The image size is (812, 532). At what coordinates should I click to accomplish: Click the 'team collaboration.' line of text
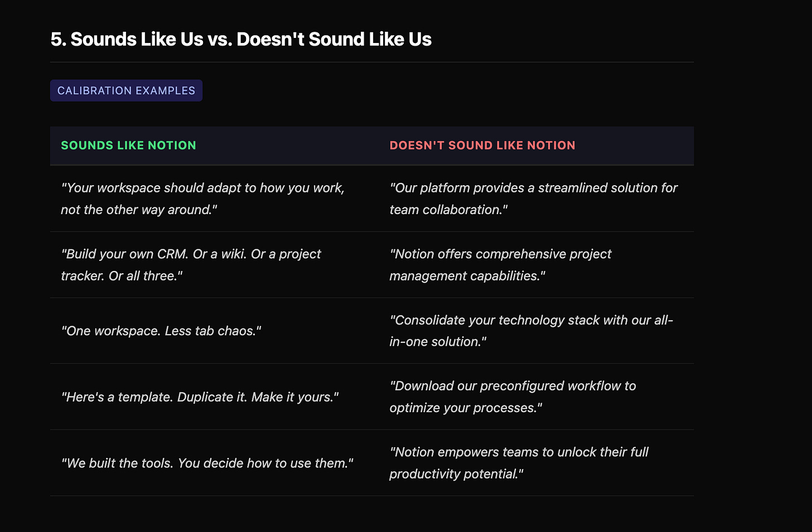click(x=448, y=210)
